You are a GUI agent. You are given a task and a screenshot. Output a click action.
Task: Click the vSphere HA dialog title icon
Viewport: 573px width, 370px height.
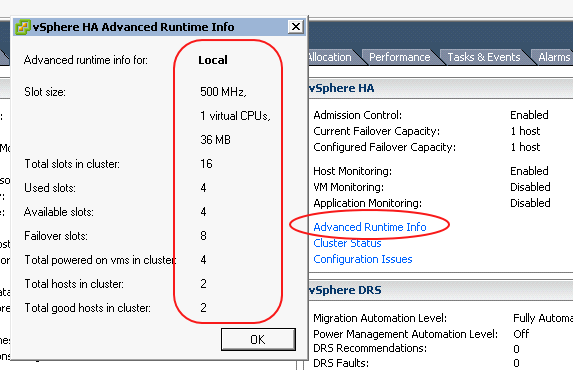pyautogui.click(x=23, y=27)
